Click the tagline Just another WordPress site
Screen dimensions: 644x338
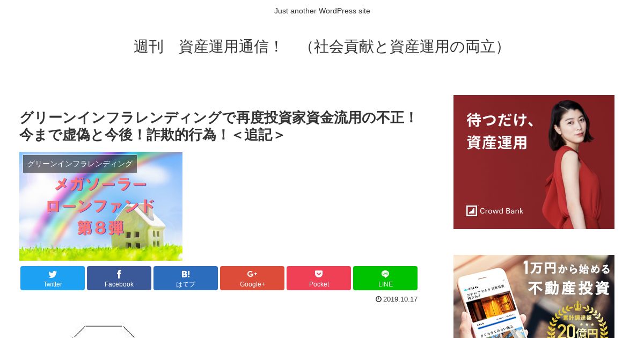point(322,11)
